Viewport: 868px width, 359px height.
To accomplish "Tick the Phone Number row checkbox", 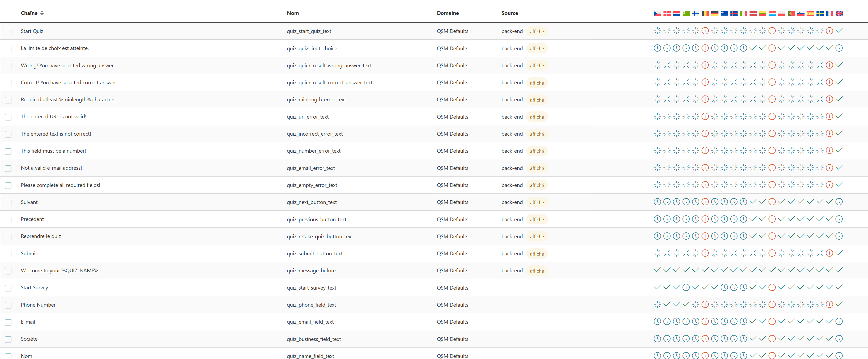I will pos(8,305).
